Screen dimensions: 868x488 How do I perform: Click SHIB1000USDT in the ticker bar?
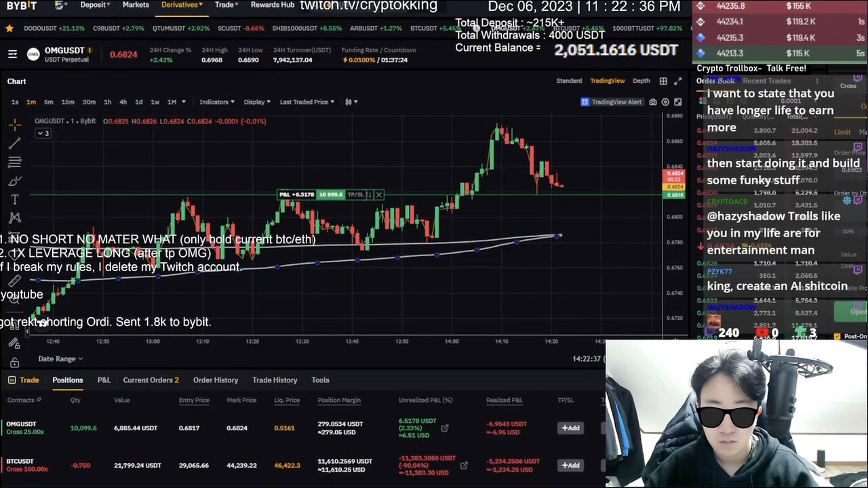295,28
